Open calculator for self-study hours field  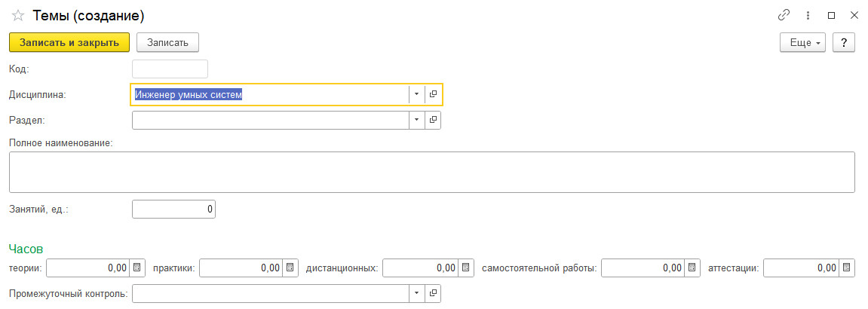pos(692,268)
